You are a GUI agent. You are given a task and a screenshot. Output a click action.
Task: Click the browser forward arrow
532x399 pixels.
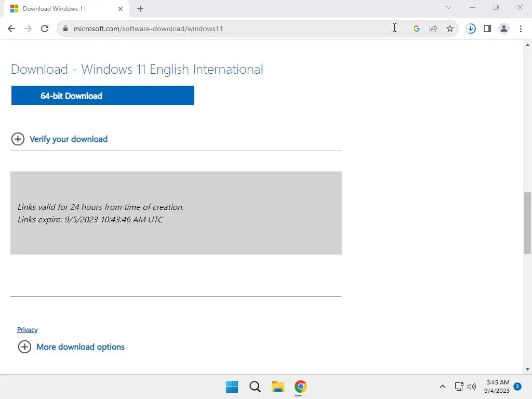[x=28, y=29]
